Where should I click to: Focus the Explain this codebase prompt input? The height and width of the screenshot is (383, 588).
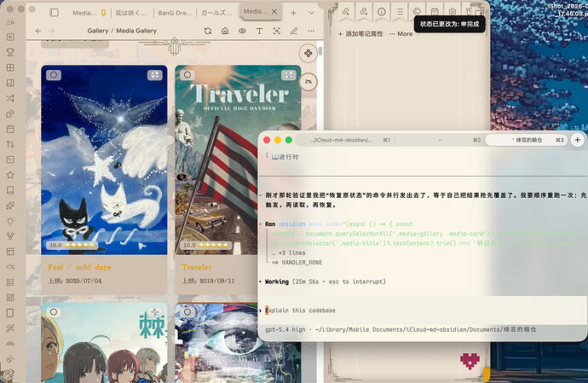pyautogui.click(x=423, y=310)
